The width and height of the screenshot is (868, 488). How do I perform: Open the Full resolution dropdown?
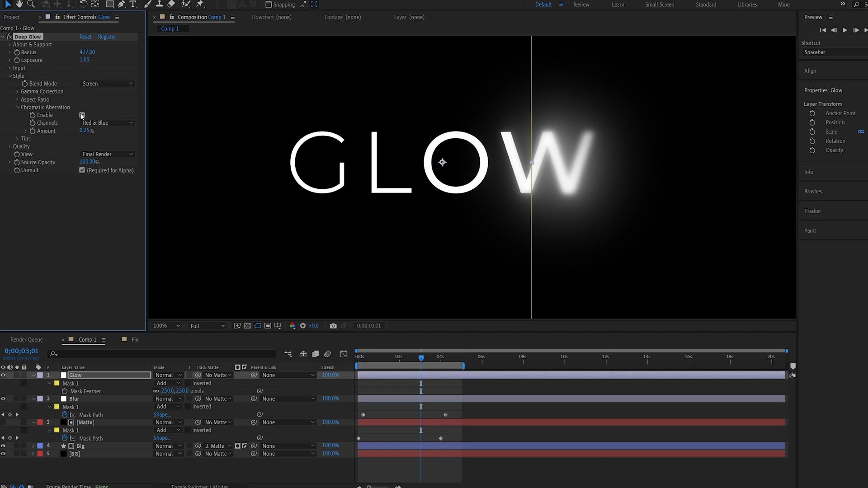pos(207,326)
